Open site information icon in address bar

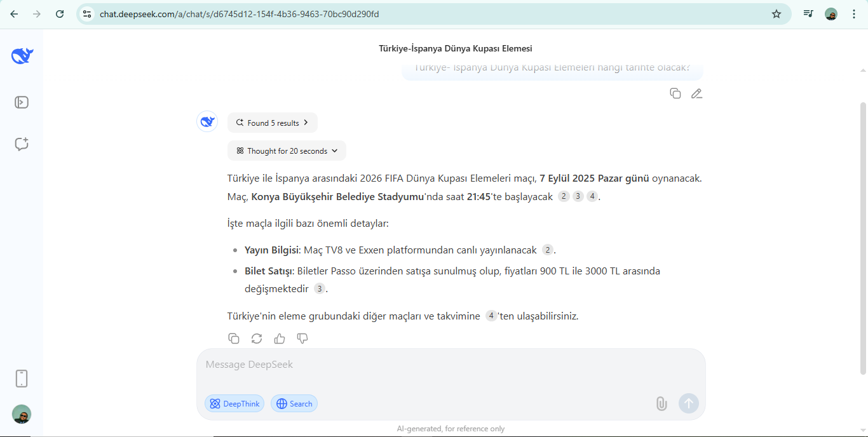tap(87, 14)
